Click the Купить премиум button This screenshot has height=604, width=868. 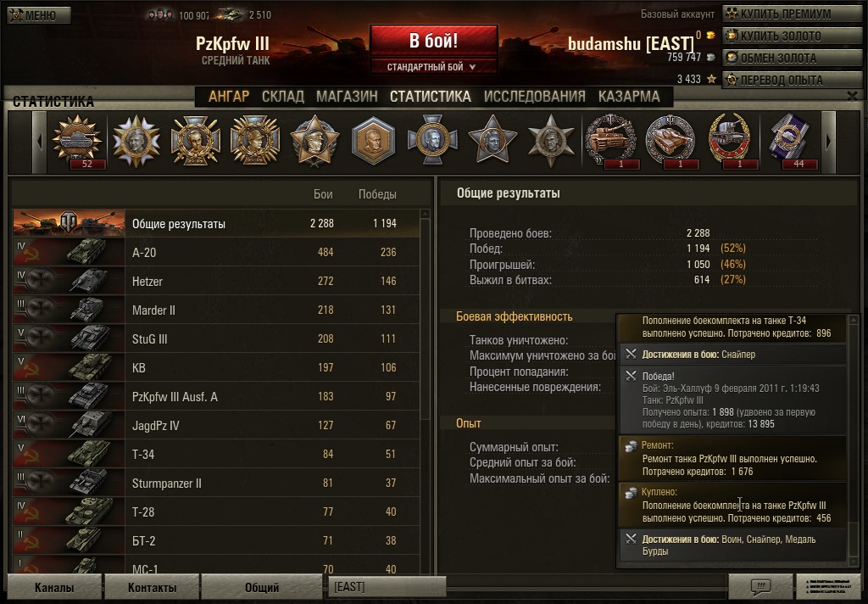tap(793, 14)
